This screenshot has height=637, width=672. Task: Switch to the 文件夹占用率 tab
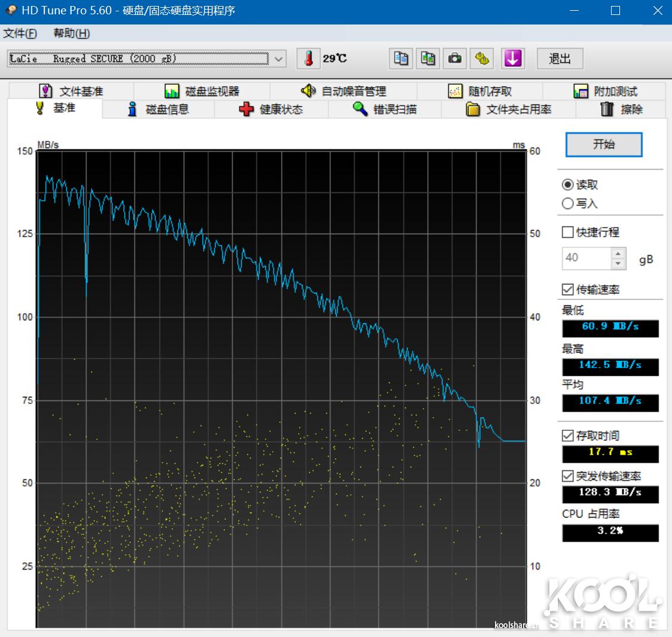click(x=509, y=109)
